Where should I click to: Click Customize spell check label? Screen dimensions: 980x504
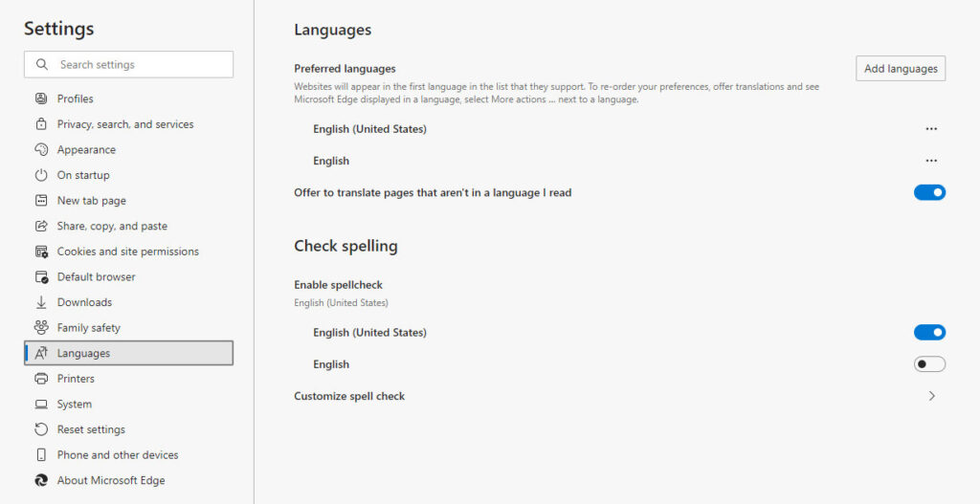349,396
